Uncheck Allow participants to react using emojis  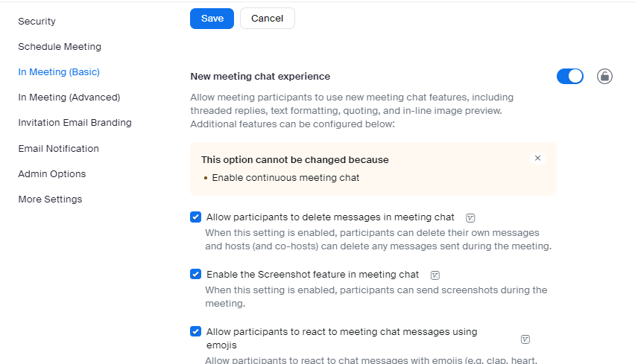point(196,332)
